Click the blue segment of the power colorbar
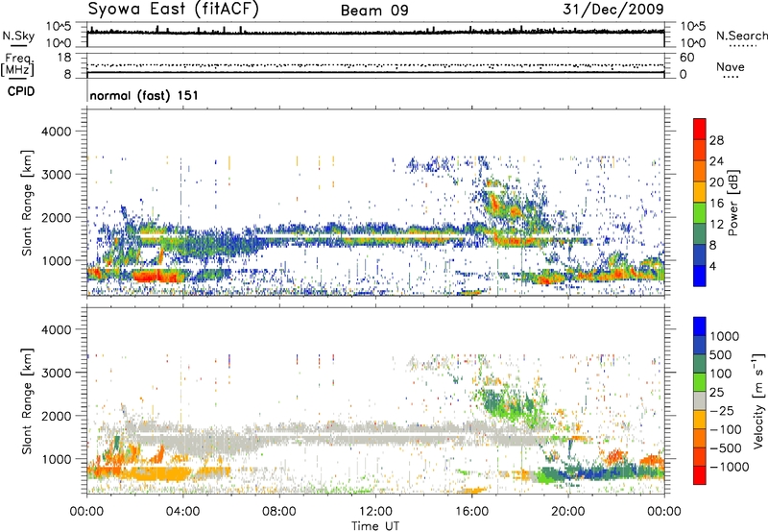 [x=700, y=276]
